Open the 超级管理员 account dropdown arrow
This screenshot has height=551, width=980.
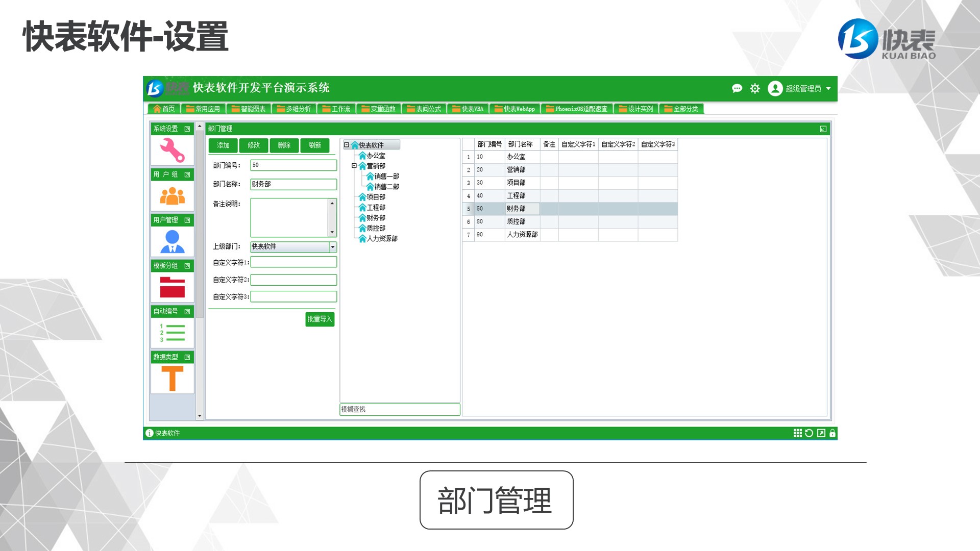tap(828, 89)
